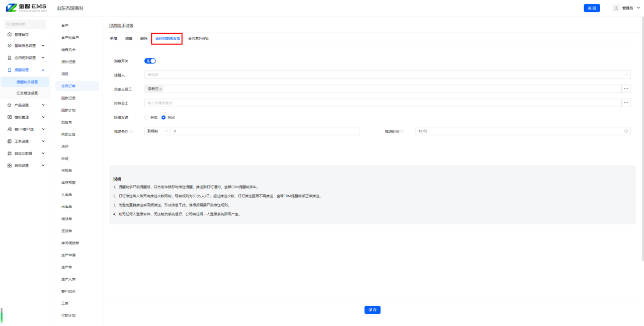Image resolution: width=644 pixels, height=326 pixels.
Task: Click the icon beside 基础信息设置
Action: pyautogui.click(x=10, y=46)
